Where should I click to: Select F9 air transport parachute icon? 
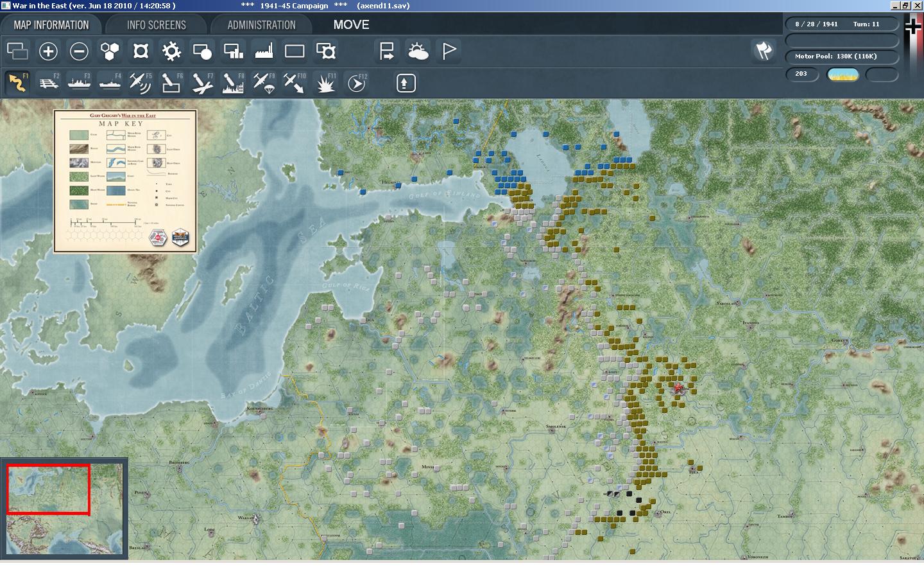click(264, 83)
